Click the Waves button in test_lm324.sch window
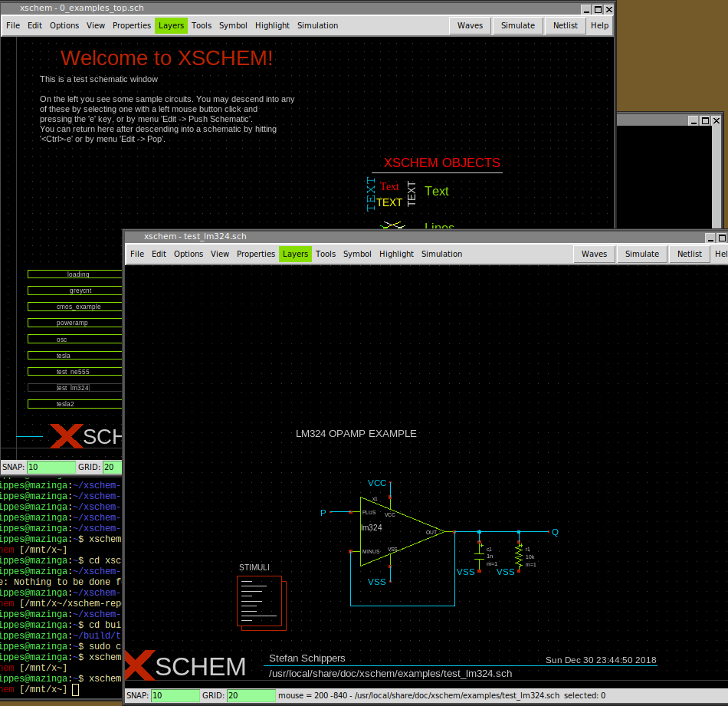The width and height of the screenshot is (728, 706). (x=594, y=254)
